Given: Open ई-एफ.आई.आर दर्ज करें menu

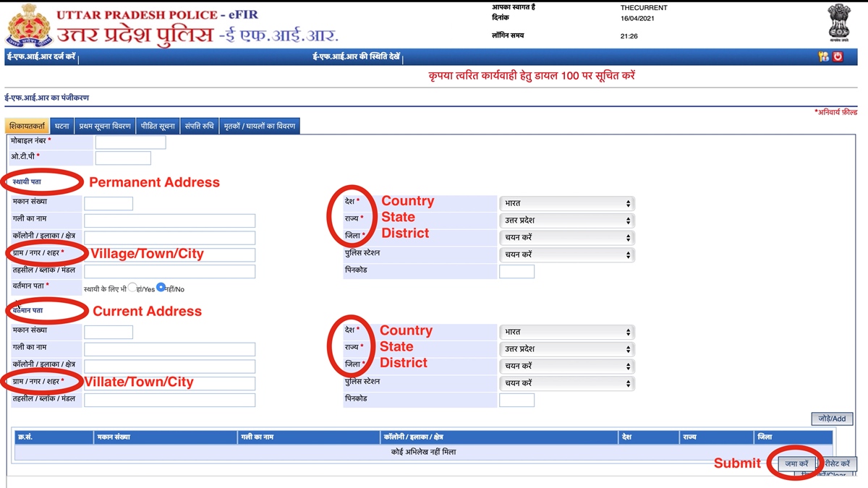Looking at the screenshot, I should coord(41,57).
